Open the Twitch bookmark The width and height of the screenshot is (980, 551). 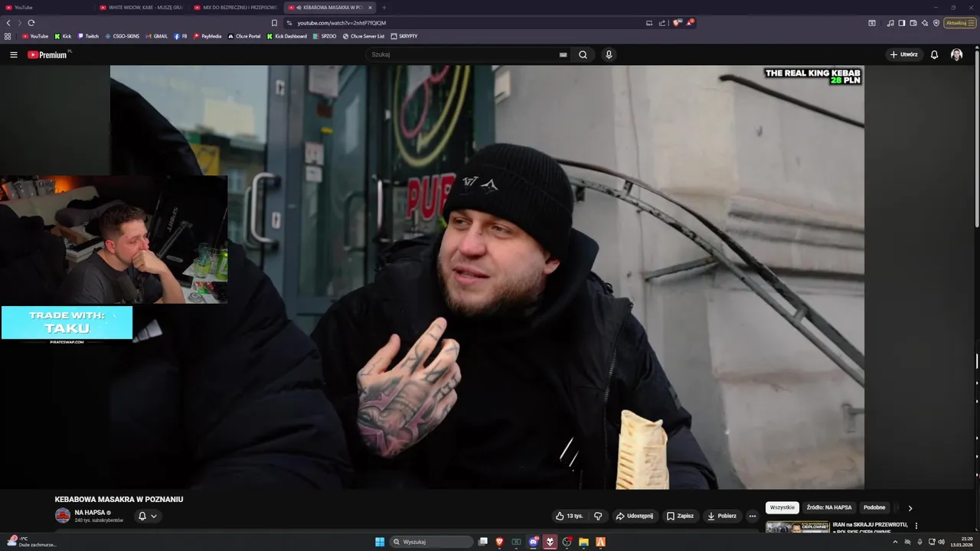[88, 36]
